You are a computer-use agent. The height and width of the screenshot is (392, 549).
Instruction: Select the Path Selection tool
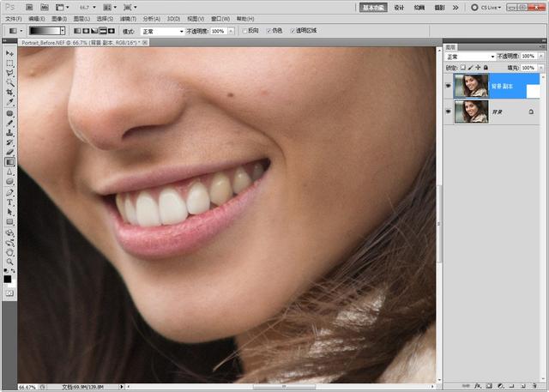9,212
